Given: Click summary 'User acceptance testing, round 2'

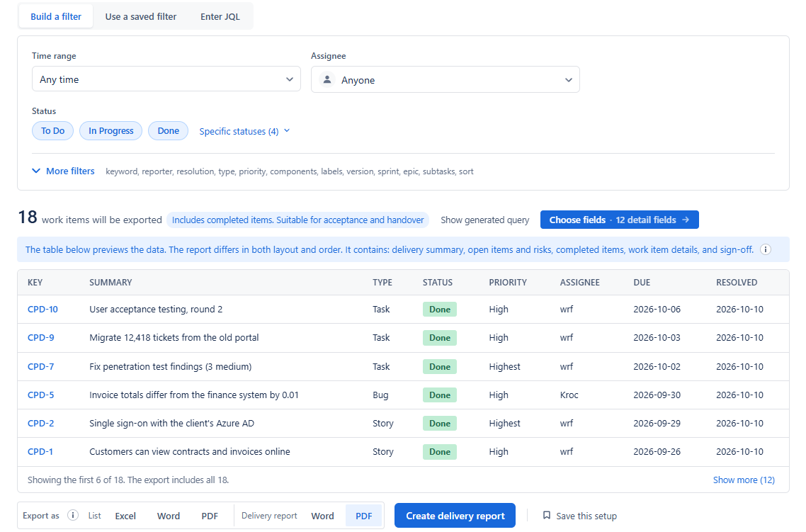Looking at the screenshot, I should pos(156,309).
